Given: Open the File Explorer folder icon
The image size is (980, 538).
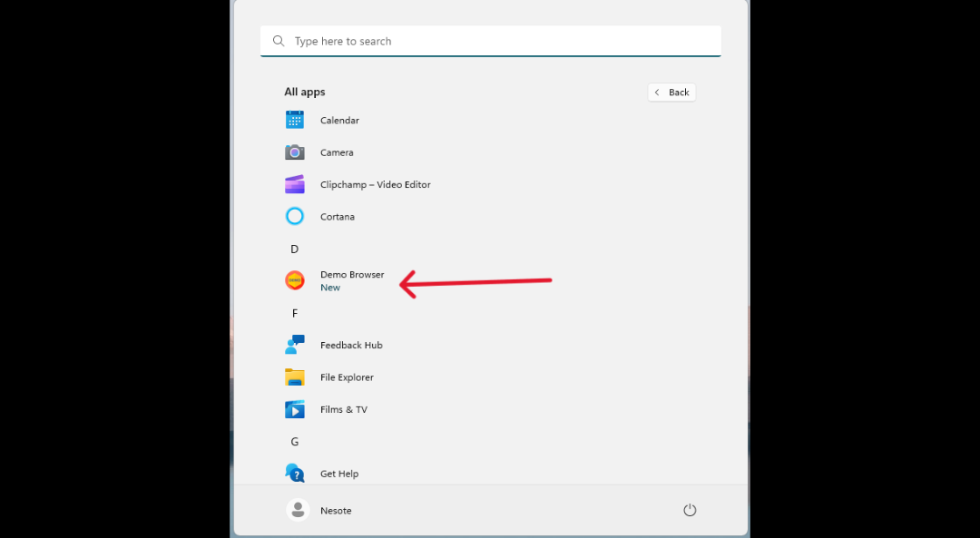Looking at the screenshot, I should (294, 377).
